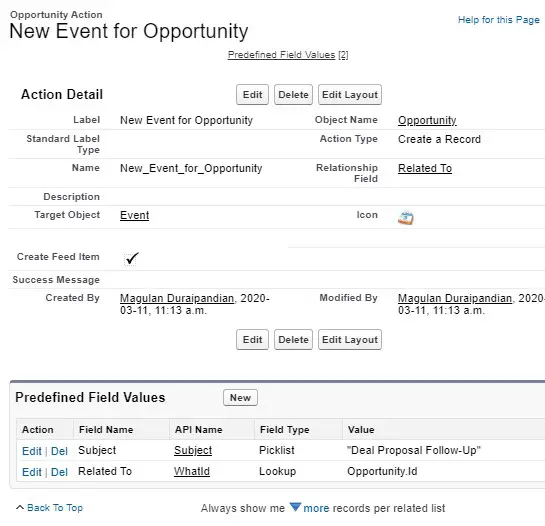
Task: Click the bottom Edit Layout button
Action: pyautogui.click(x=350, y=339)
